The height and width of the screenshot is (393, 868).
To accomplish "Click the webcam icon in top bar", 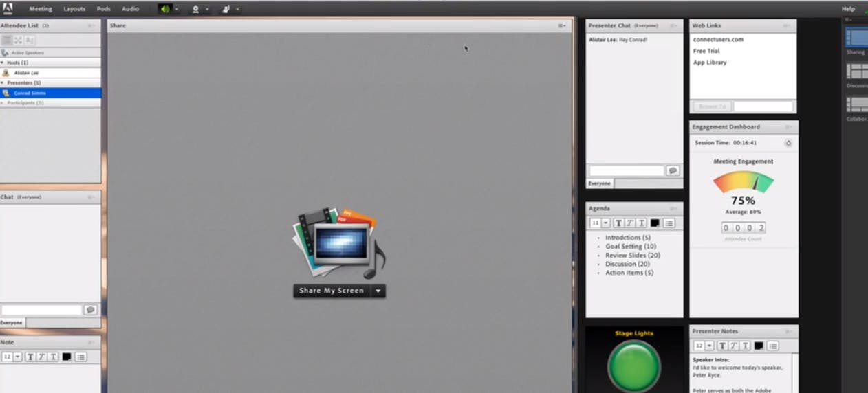I will (x=195, y=9).
